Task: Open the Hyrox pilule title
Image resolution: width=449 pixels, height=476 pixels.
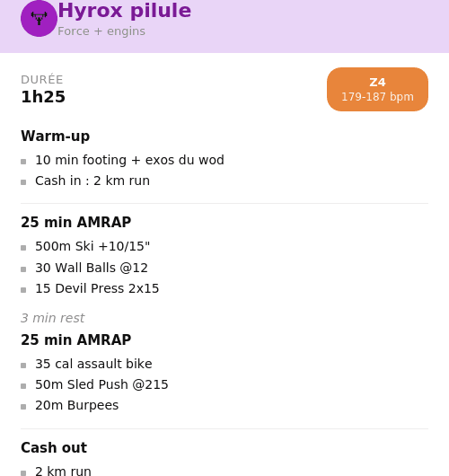Action: pyautogui.click(x=125, y=11)
